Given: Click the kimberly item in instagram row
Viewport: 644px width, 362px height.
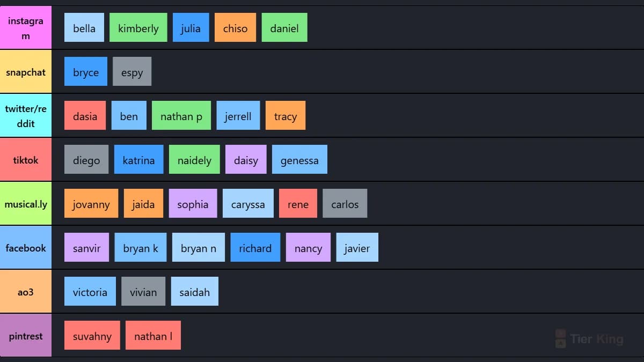Looking at the screenshot, I should [138, 28].
